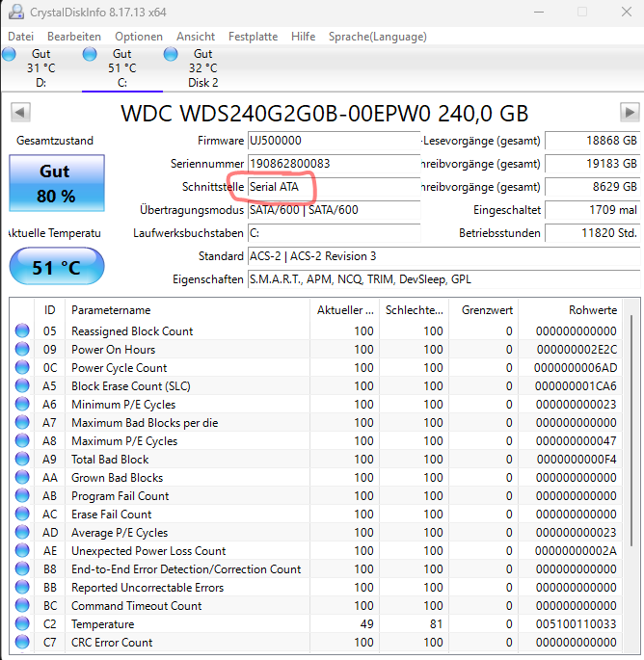Image resolution: width=644 pixels, height=660 pixels.
Task: Click status orb for Power Cycle Count
Action: [x=22, y=367]
